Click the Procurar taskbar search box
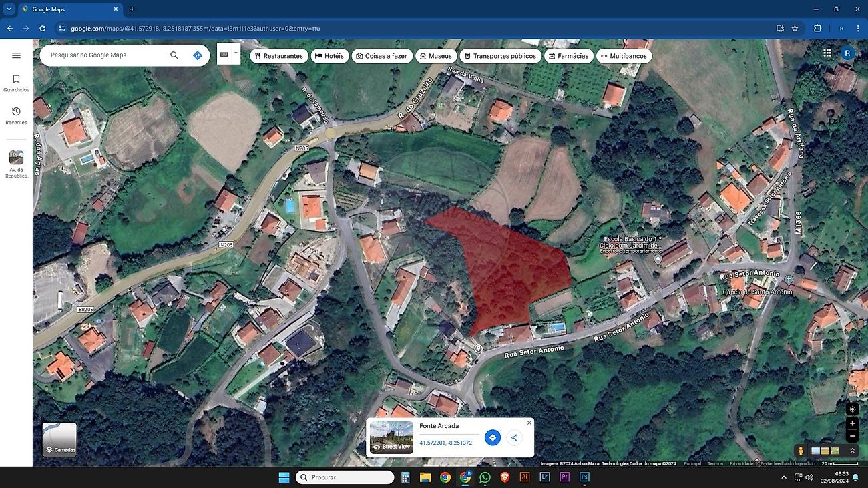 pyautogui.click(x=345, y=477)
